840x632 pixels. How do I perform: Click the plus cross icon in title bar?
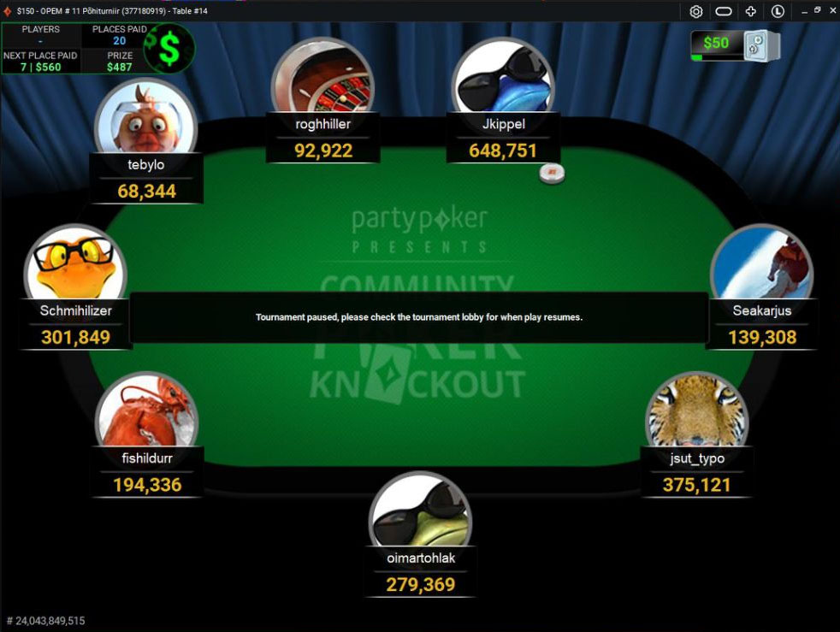point(750,11)
